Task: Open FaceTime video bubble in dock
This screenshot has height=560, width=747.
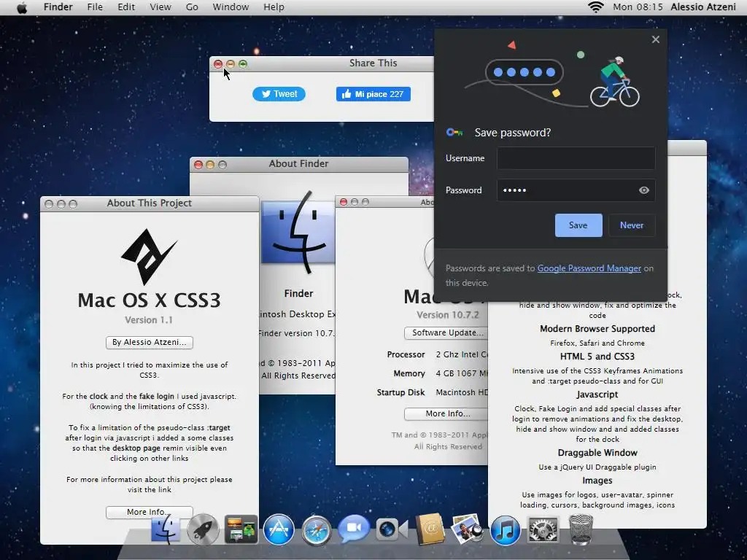Action: [x=354, y=528]
